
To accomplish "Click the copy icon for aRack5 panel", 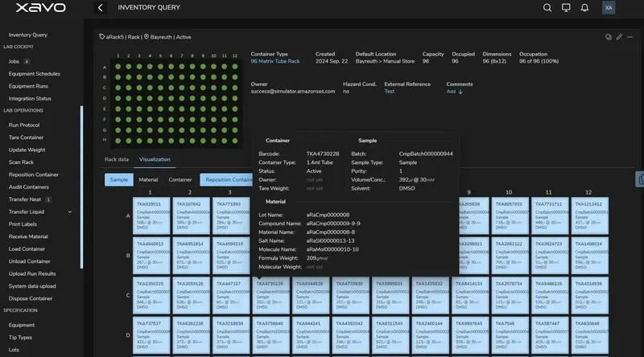I will click(609, 37).
